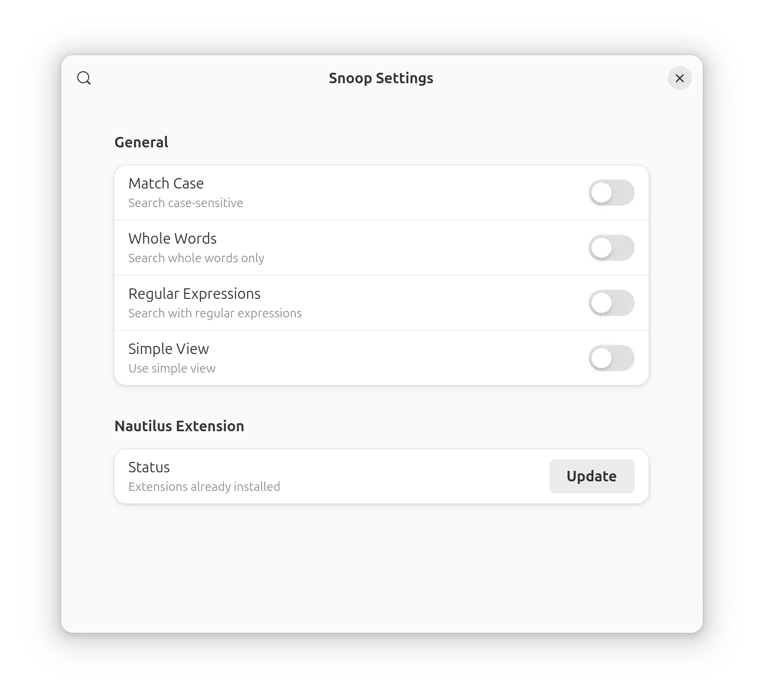Screen dimensions: 764x700
Task: Open the search magnifier icon
Action: [x=84, y=78]
